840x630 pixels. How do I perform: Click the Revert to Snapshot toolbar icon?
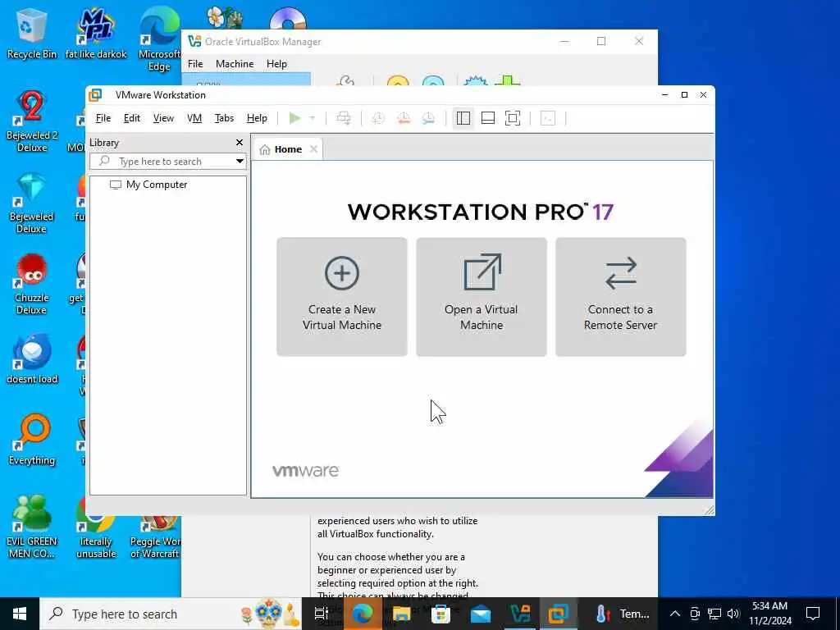[404, 118]
